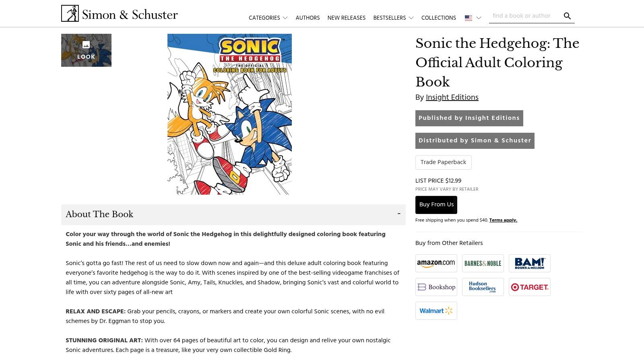644x362 pixels.
Task: Open the BESTSELLERS dropdown
Action: point(393,18)
